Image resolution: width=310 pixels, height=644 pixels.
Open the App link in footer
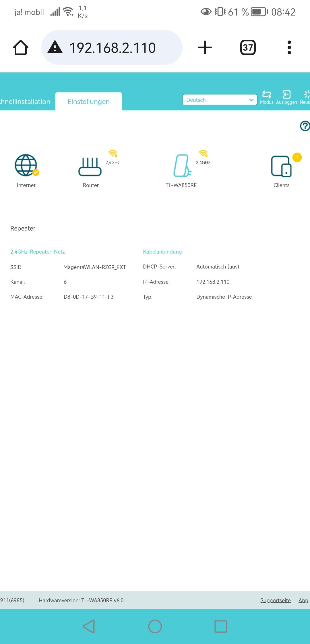pyautogui.click(x=303, y=600)
